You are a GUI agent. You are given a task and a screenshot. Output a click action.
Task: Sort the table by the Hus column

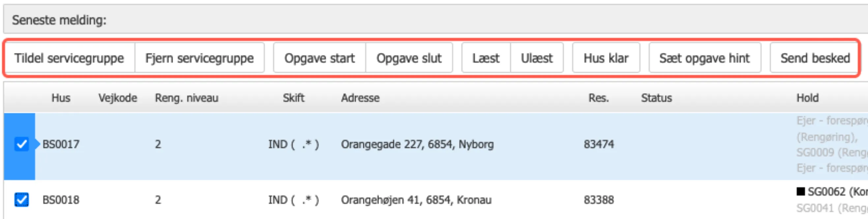tap(61, 98)
